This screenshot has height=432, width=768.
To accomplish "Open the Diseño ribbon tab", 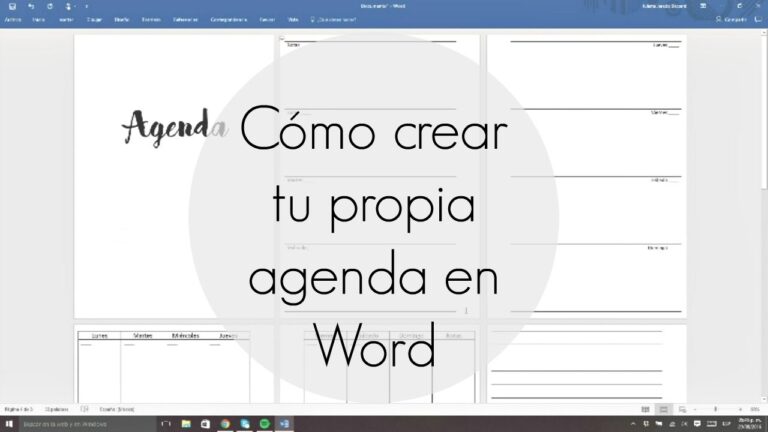I will coord(121,20).
